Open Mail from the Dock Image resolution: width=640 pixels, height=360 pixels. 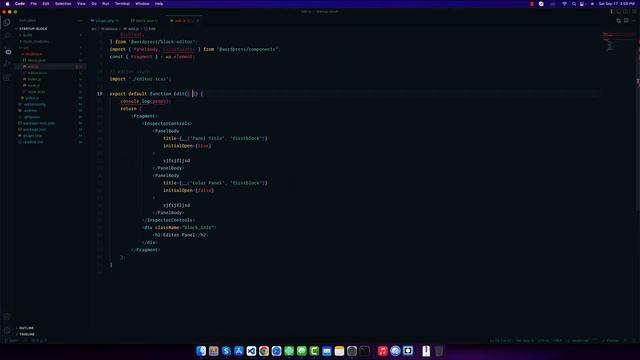click(327, 351)
